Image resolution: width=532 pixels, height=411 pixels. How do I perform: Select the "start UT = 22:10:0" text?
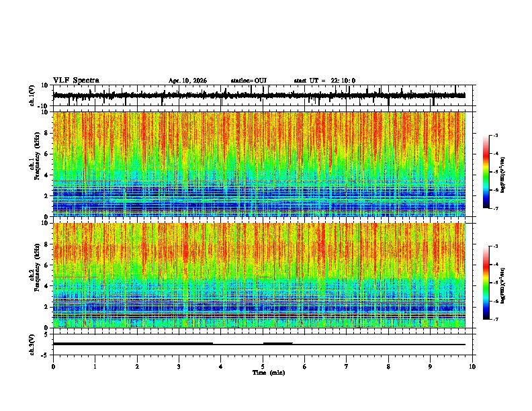point(324,81)
